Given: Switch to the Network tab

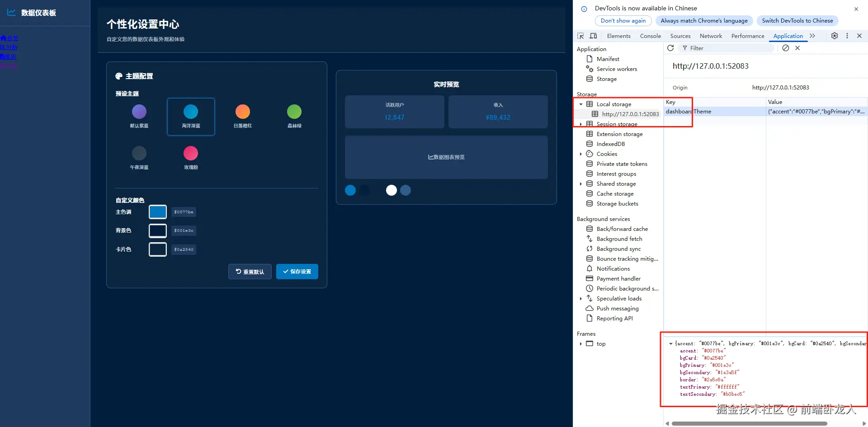Looking at the screenshot, I should coord(711,36).
